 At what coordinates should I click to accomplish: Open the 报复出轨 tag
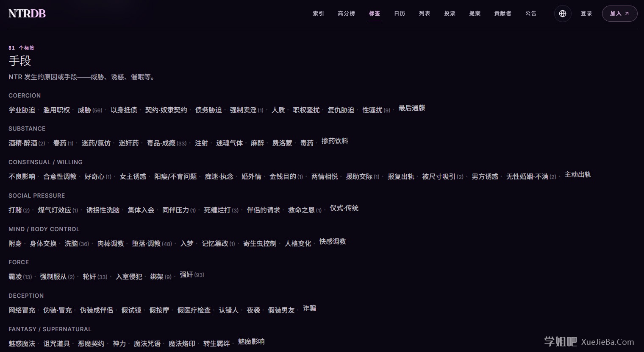[401, 176]
